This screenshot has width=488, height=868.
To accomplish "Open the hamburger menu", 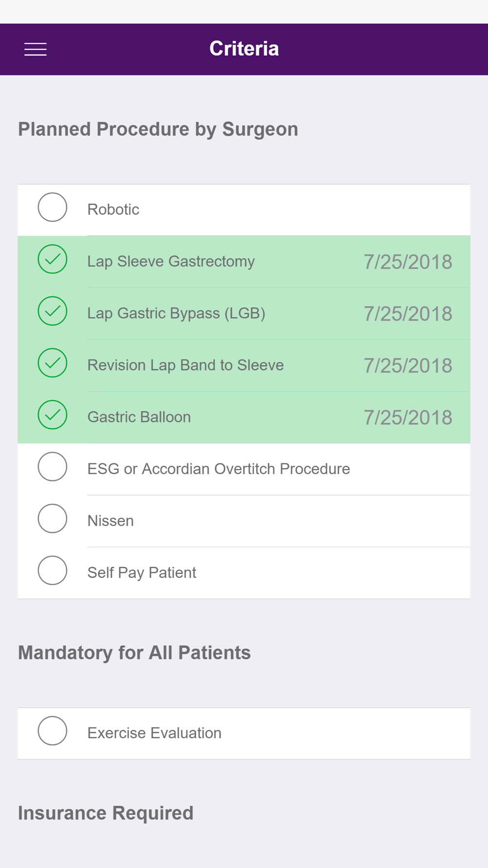I will (36, 49).
